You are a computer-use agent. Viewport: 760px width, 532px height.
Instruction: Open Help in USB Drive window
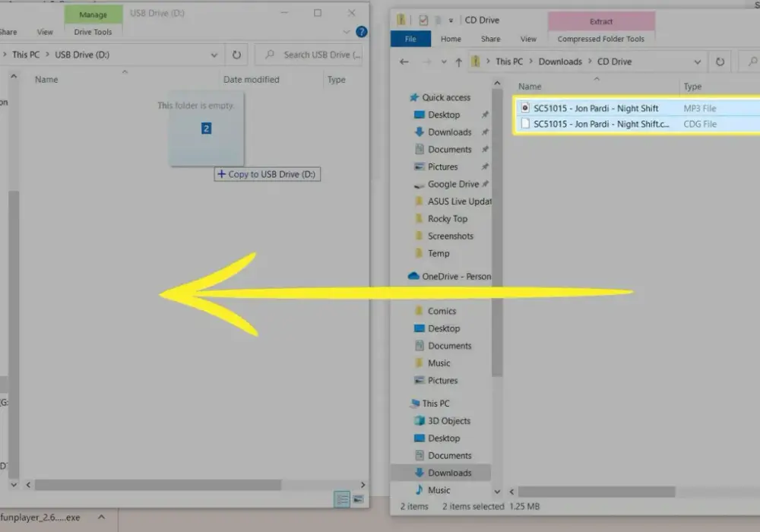click(361, 32)
